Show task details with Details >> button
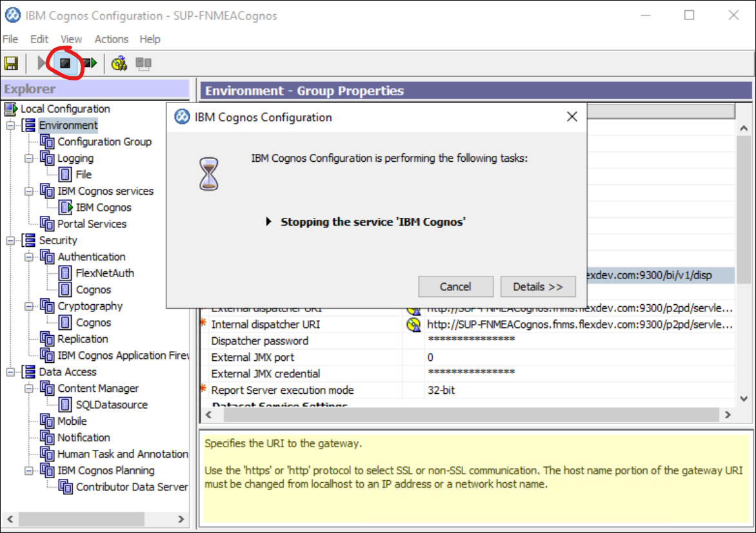 [537, 287]
